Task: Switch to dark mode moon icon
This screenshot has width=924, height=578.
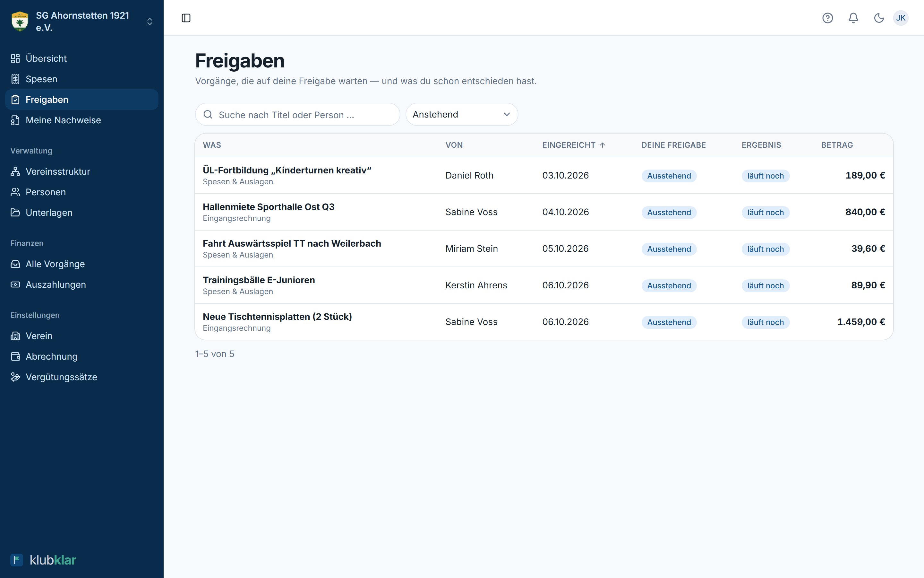Action: click(x=879, y=18)
